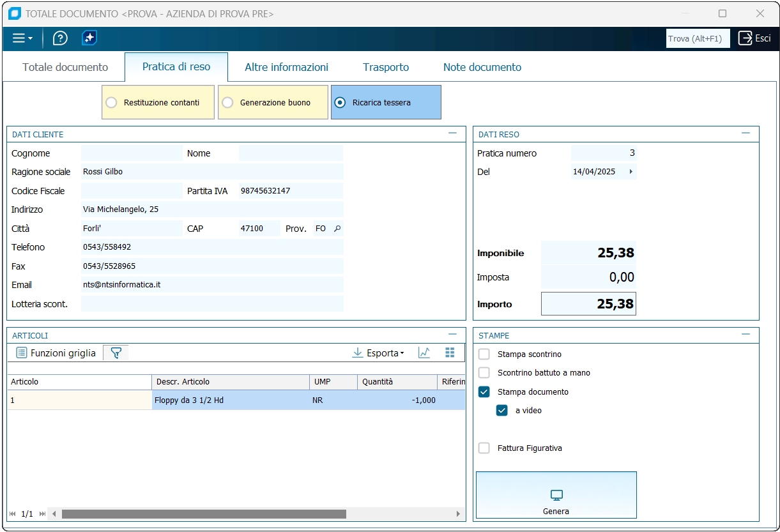Select Restituzione contanti option

tap(111, 102)
